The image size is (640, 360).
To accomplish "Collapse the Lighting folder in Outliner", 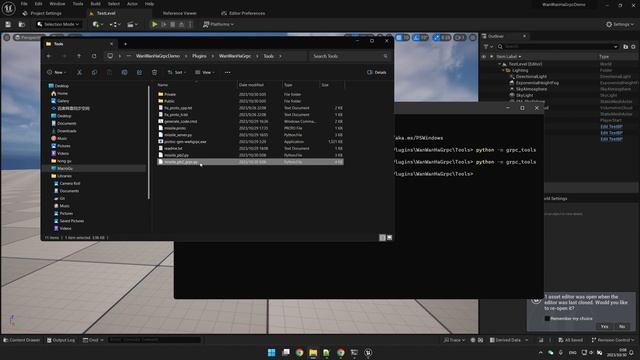I will 503,70.
